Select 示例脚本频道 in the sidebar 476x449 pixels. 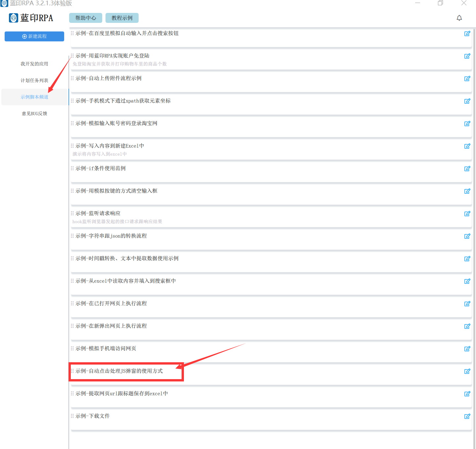click(34, 97)
